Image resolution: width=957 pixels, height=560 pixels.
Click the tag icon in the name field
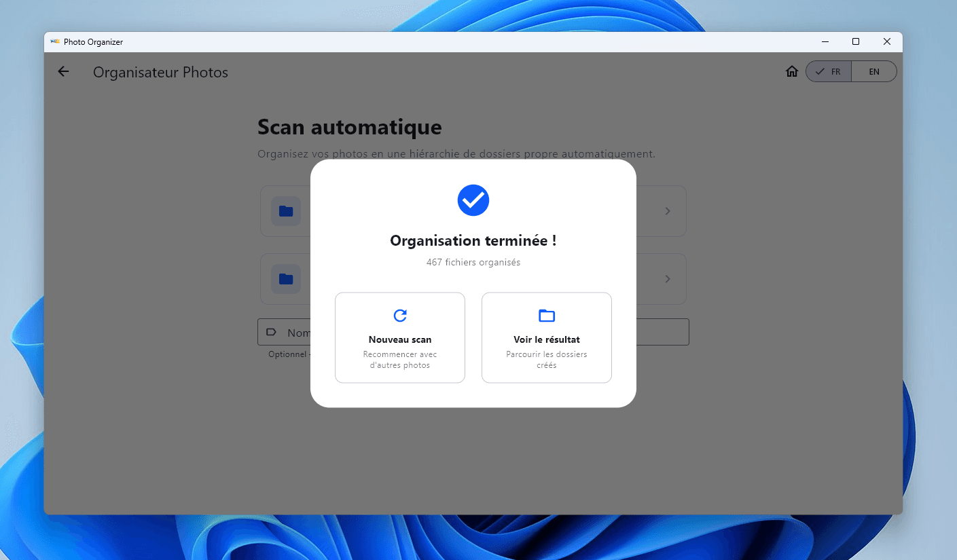coord(272,333)
